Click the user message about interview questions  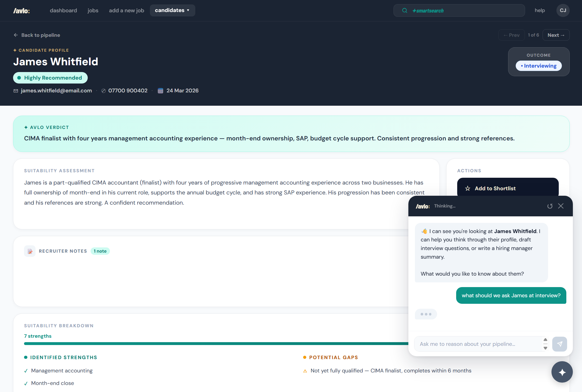tap(511, 295)
